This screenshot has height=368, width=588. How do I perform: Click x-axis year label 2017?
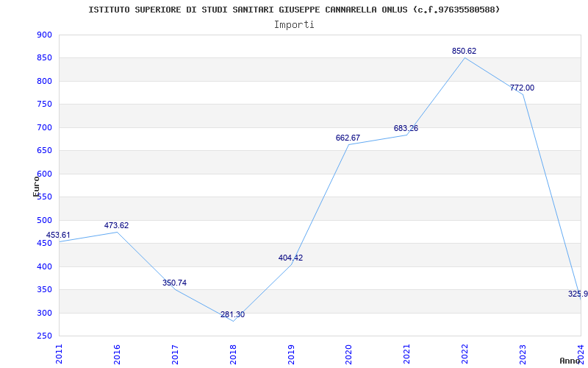(175, 354)
